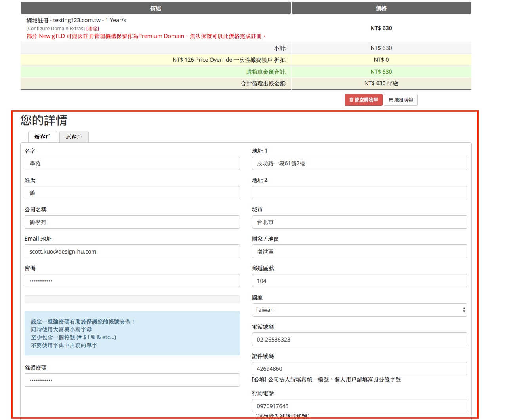Open the 國家 Taiwan country dropdown

[360, 310]
